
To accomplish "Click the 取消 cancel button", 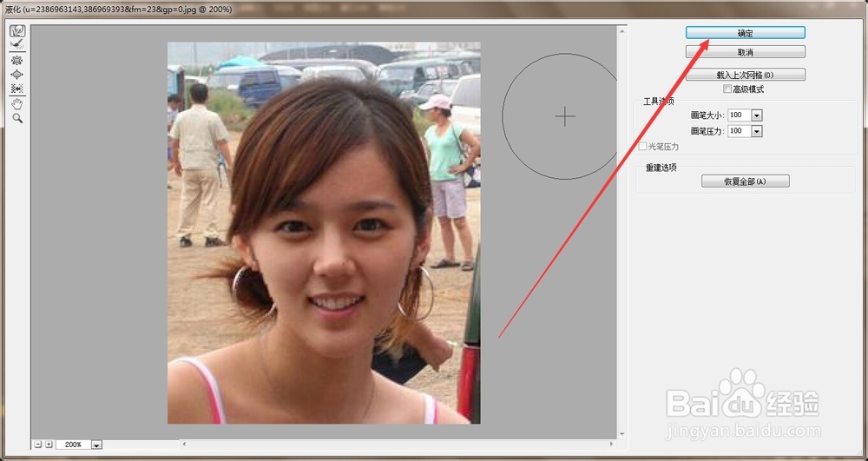I will tap(745, 52).
